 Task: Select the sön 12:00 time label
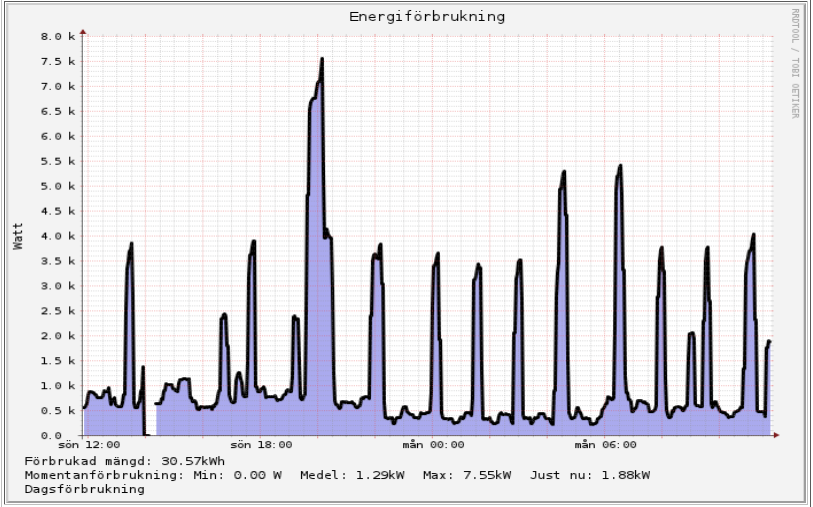[x=92, y=445]
